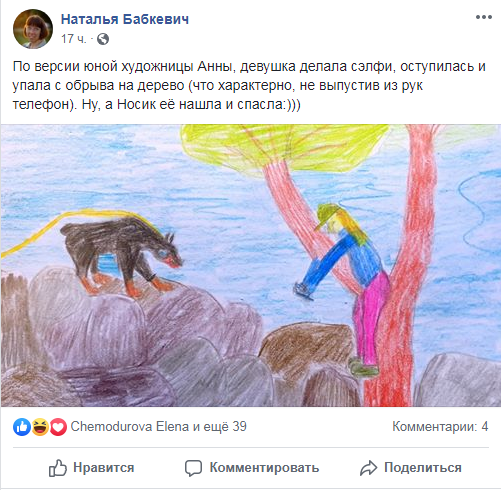Click the thumbs-up outline icon beside Нравится

click(x=58, y=468)
